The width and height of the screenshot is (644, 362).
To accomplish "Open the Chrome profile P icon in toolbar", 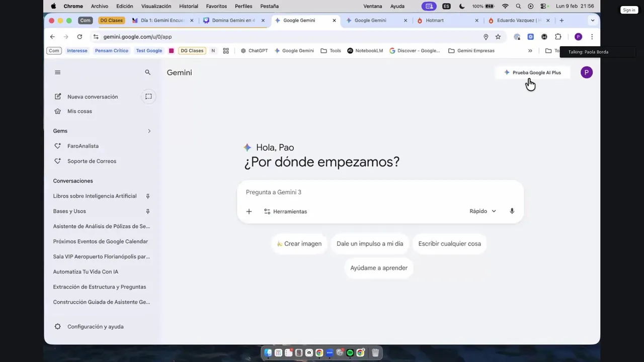I will pyautogui.click(x=578, y=37).
